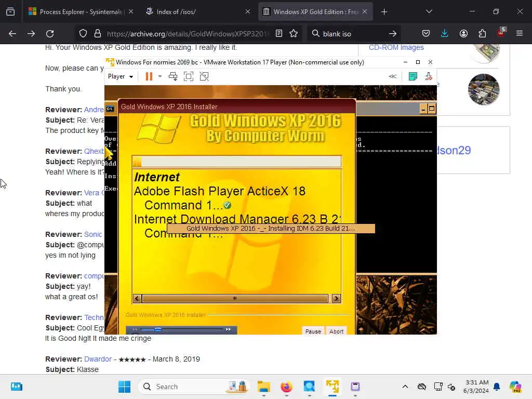532x399 pixels.
Task: Click the VMware removable device USB icon
Action: (429, 76)
